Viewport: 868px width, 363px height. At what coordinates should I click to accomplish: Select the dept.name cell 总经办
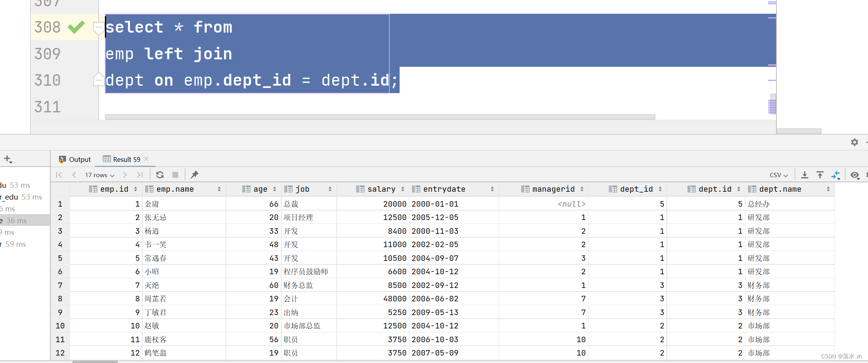click(x=790, y=204)
